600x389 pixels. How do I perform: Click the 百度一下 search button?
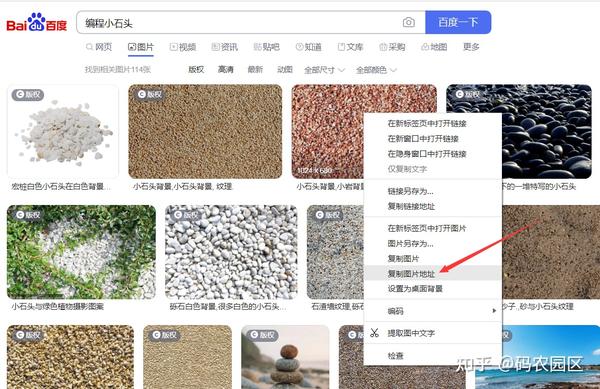pos(458,23)
